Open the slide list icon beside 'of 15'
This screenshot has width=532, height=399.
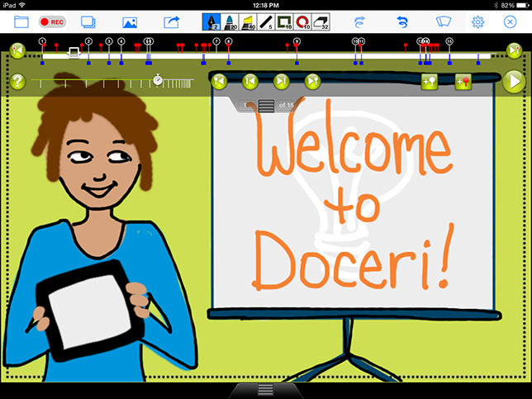[x=266, y=106]
